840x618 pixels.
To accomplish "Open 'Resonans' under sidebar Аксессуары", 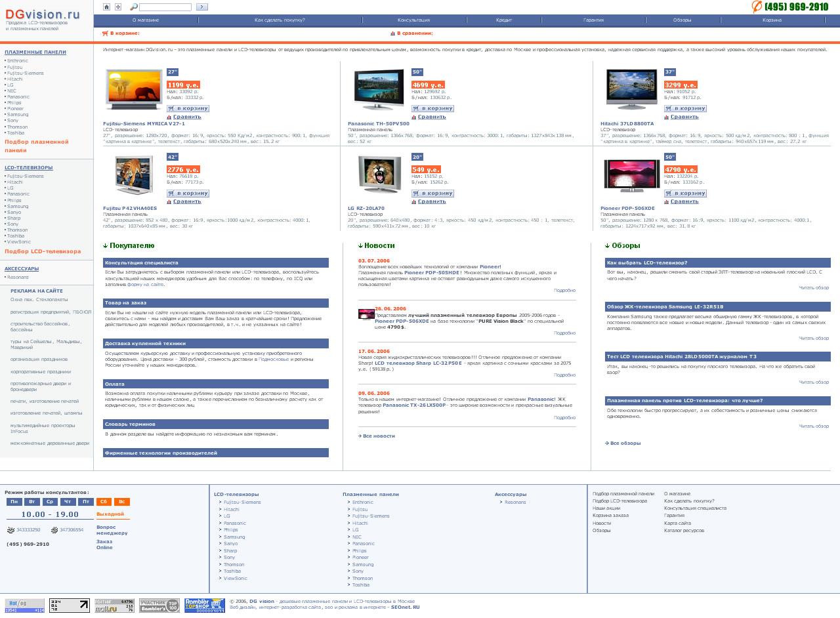I will point(18,278).
